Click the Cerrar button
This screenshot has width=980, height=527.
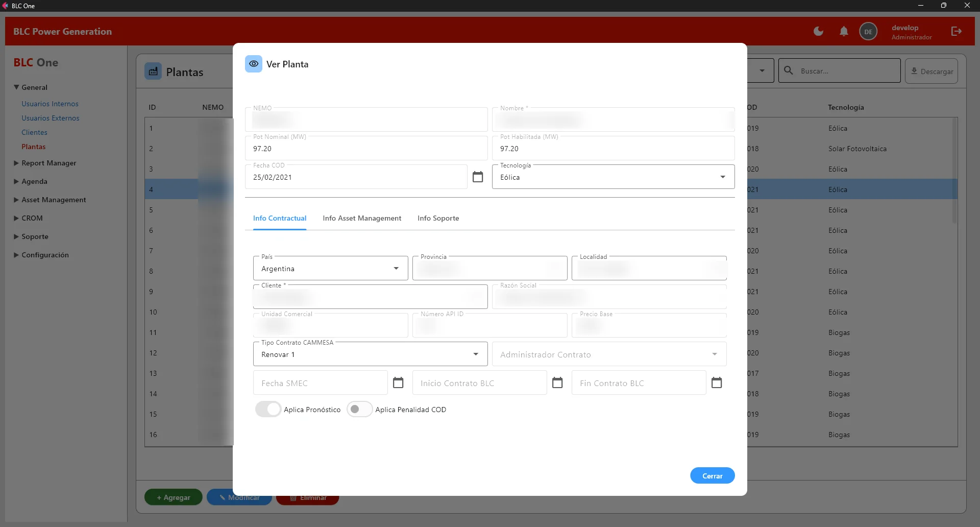point(712,475)
